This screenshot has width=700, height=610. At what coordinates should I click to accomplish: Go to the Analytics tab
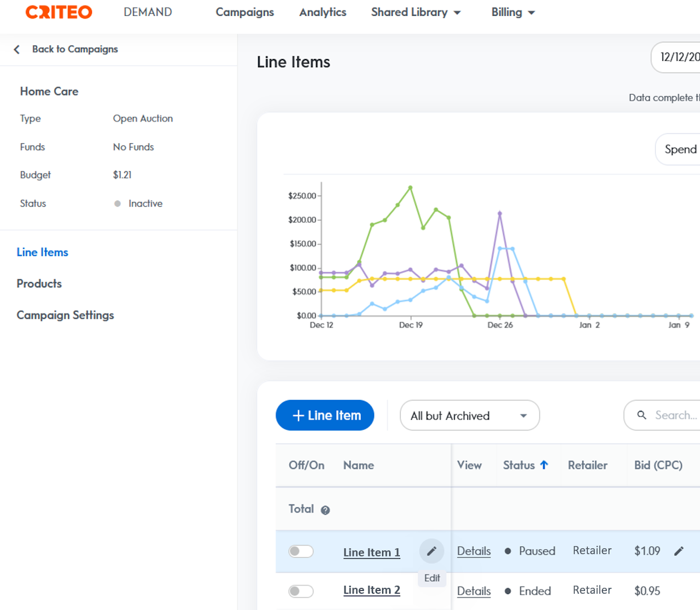pyautogui.click(x=323, y=12)
